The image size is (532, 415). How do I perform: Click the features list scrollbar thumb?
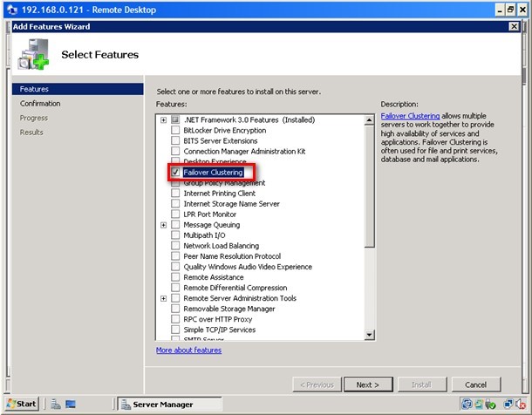tap(369, 187)
